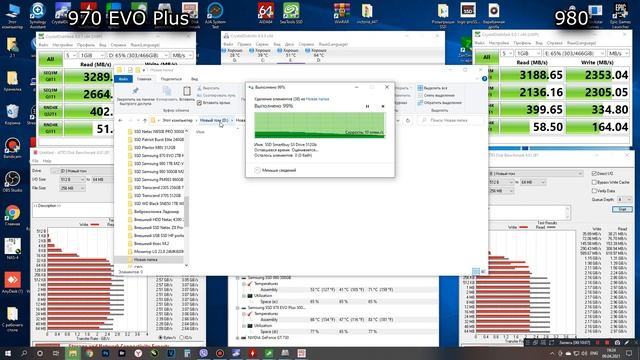Collapse Samsung SSD 980 500GB tree node
Viewport: 640px width, 360px height.
(238, 278)
